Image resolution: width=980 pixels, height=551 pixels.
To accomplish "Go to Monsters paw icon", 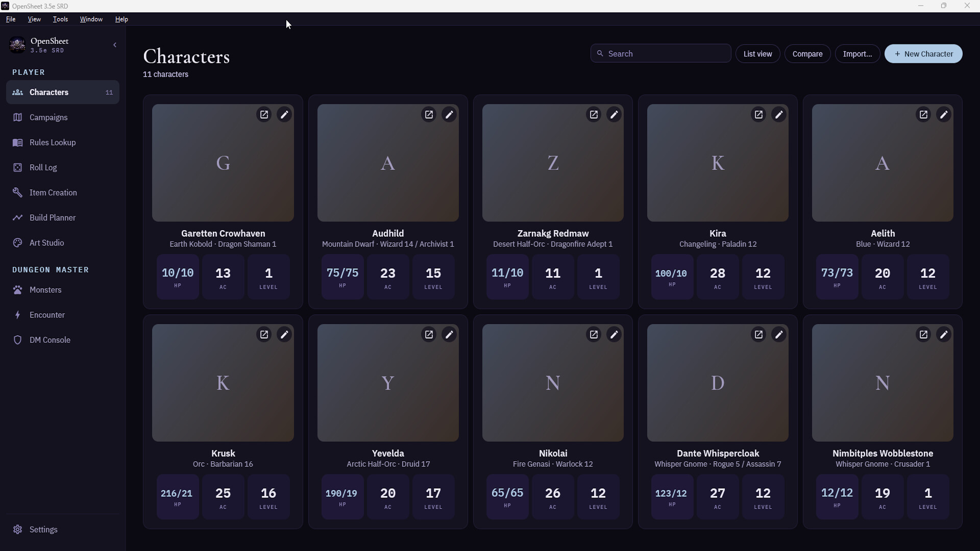I will coord(18,290).
